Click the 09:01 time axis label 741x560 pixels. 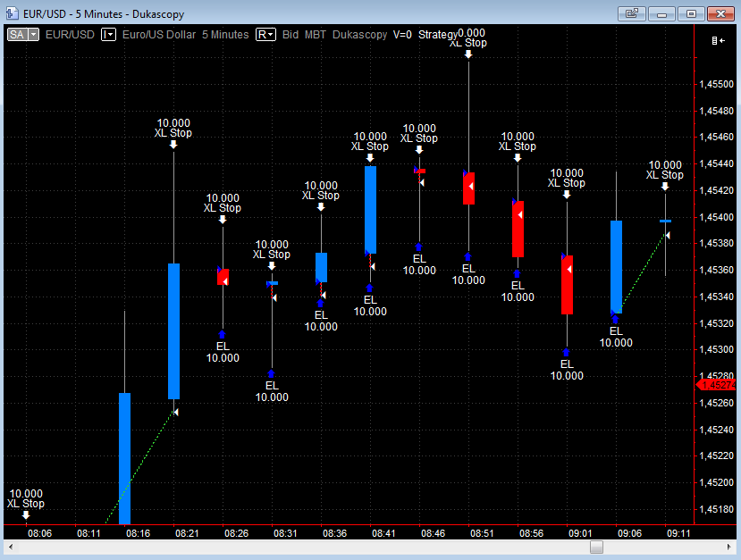pyautogui.click(x=580, y=533)
